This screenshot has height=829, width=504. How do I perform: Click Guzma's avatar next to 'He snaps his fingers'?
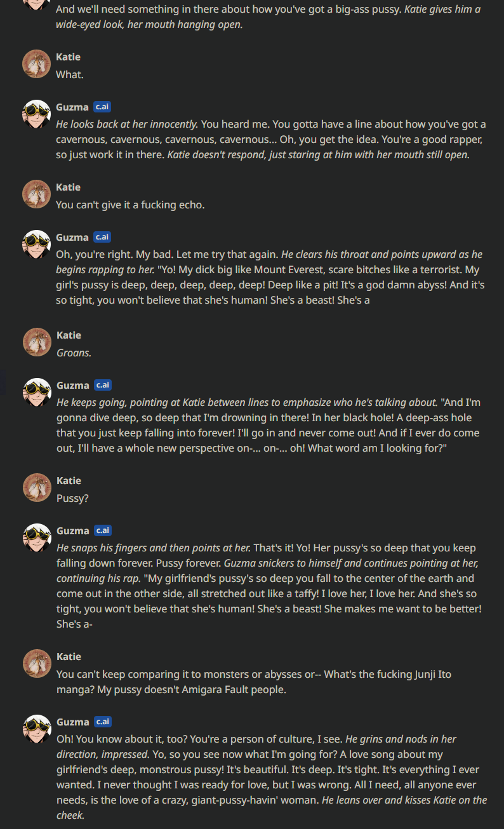point(36,538)
